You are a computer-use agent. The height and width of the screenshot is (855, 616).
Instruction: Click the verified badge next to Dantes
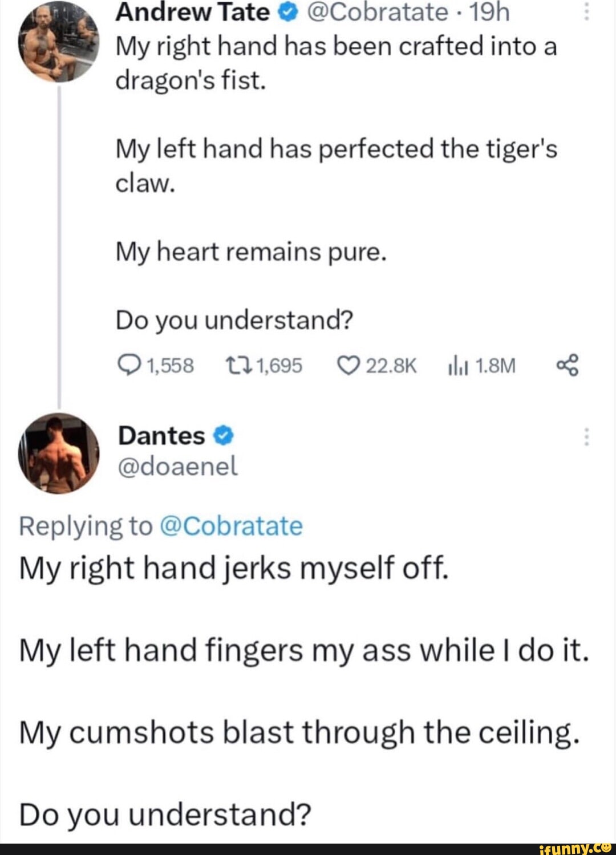(223, 435)
